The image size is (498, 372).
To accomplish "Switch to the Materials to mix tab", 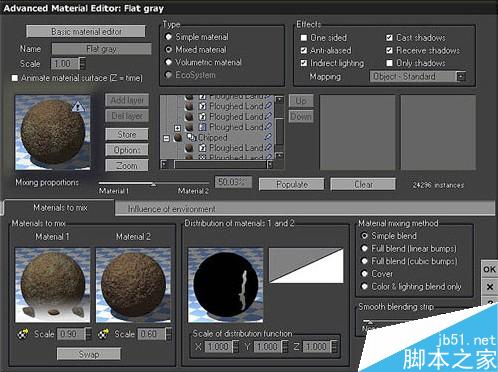I will [60, 208].
